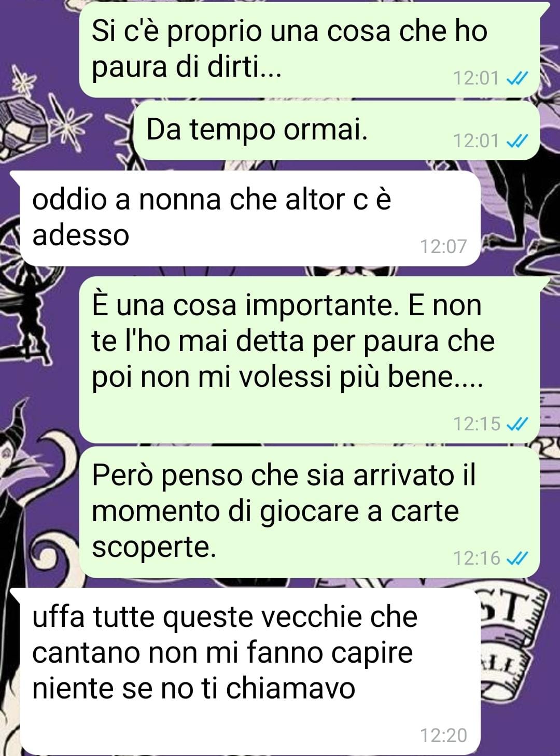
Task: Select the 'Da tempo ormai.' message bubble
Action: click(337, 131)
